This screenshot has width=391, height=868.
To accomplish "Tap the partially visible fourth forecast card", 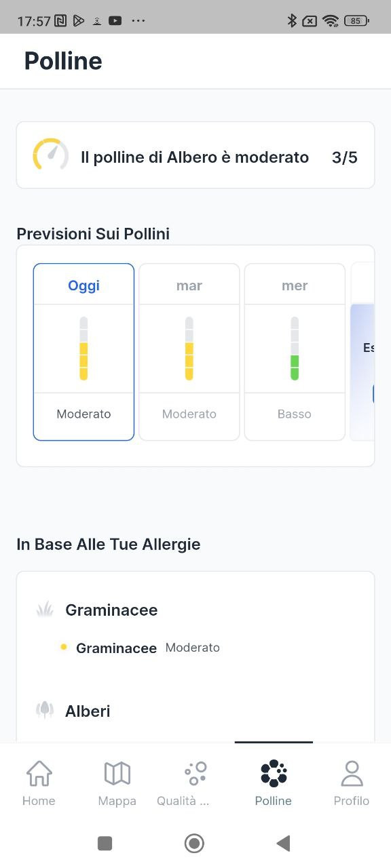I will (362, 352).
